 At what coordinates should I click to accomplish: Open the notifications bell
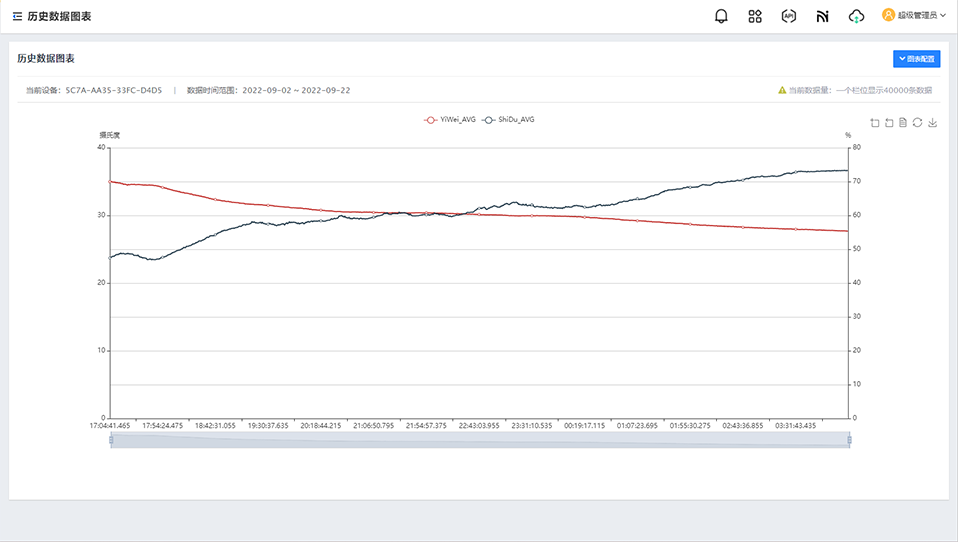(721, 16)
